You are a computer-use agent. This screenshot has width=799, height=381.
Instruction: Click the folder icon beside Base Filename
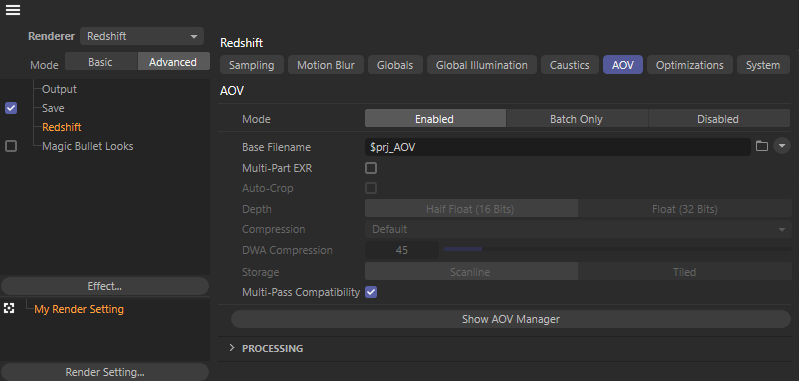pyautogui.click(x=761, y=147)
